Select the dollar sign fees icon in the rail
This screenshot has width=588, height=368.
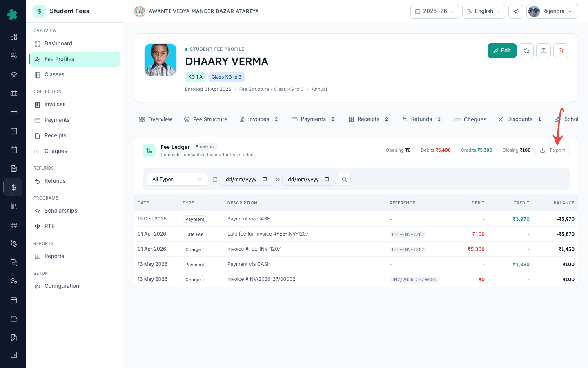14,187
